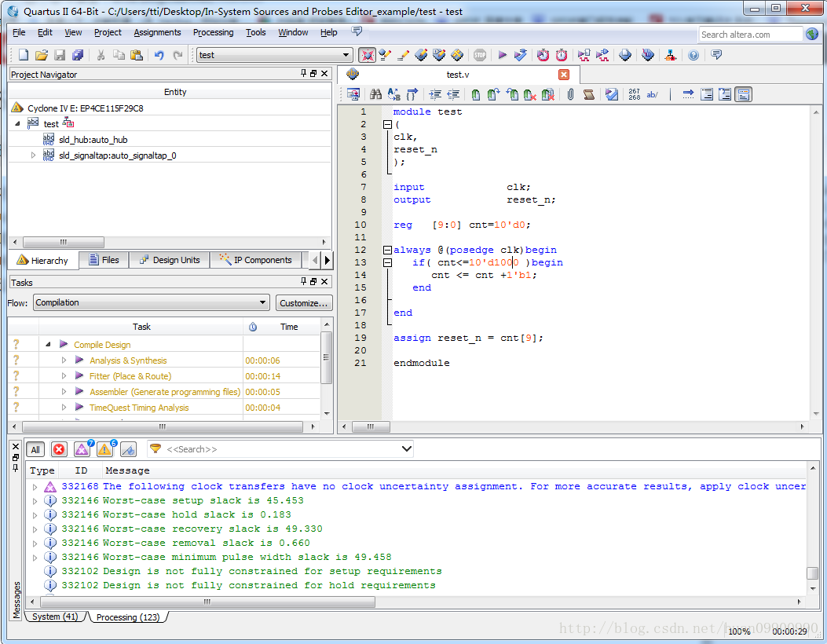Click the paperclip attach icon
827x644 pixels.
570,94
